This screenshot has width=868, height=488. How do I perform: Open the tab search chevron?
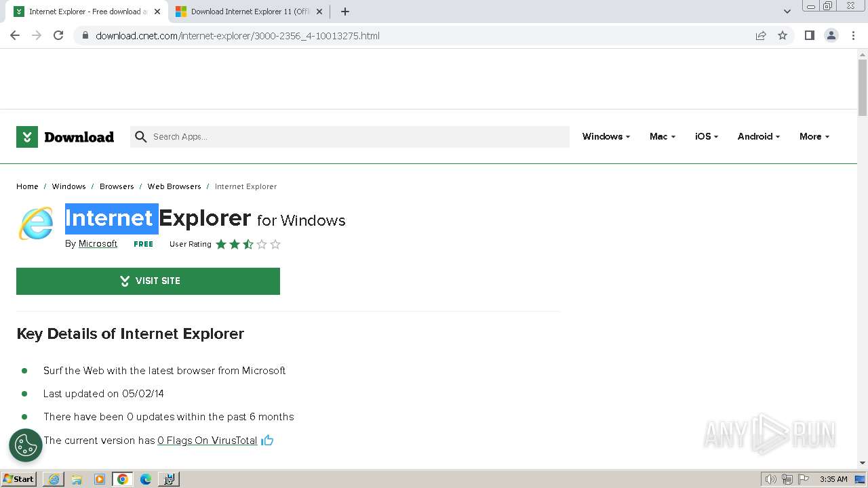787,12
